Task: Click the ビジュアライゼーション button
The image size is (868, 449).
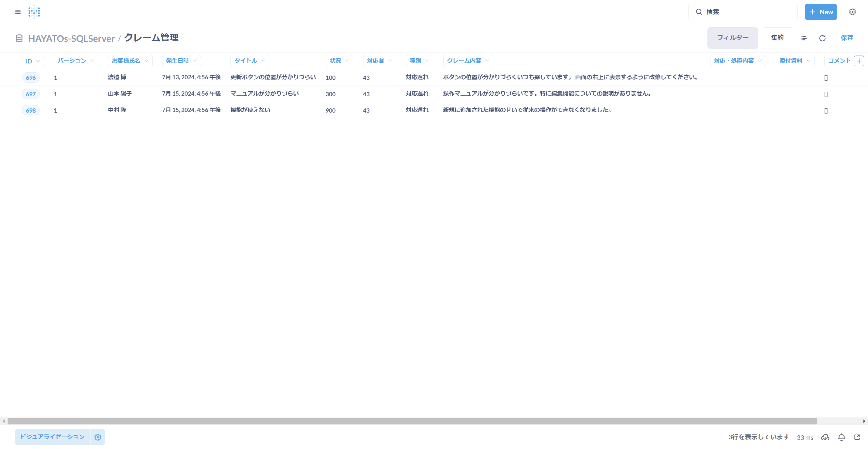Action: (52, 437)
